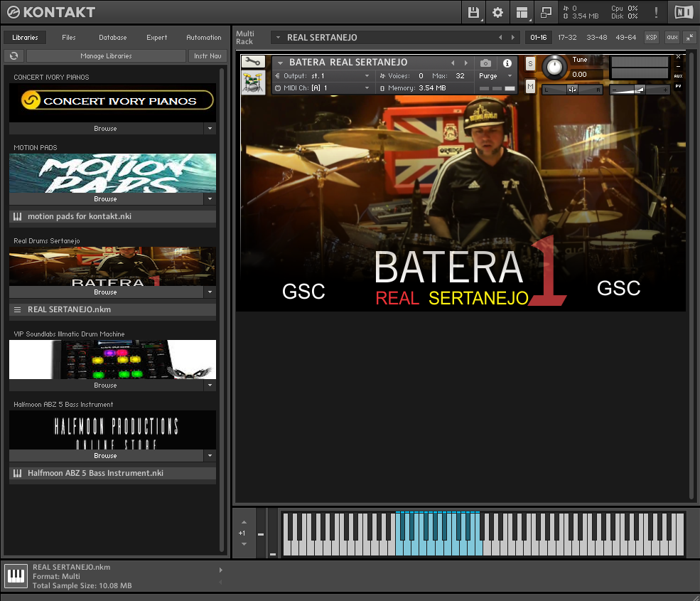Switch to the Database tab
Image resolution: width=700 pixels, height=601 pixels.
click(x=113, y=38)
